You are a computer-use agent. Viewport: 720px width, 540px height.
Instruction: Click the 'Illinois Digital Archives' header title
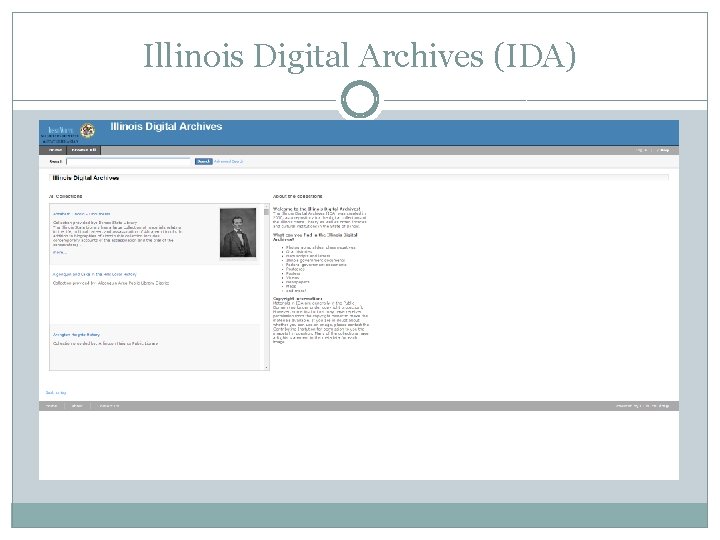pyautogui.click(x=166, y=126)
